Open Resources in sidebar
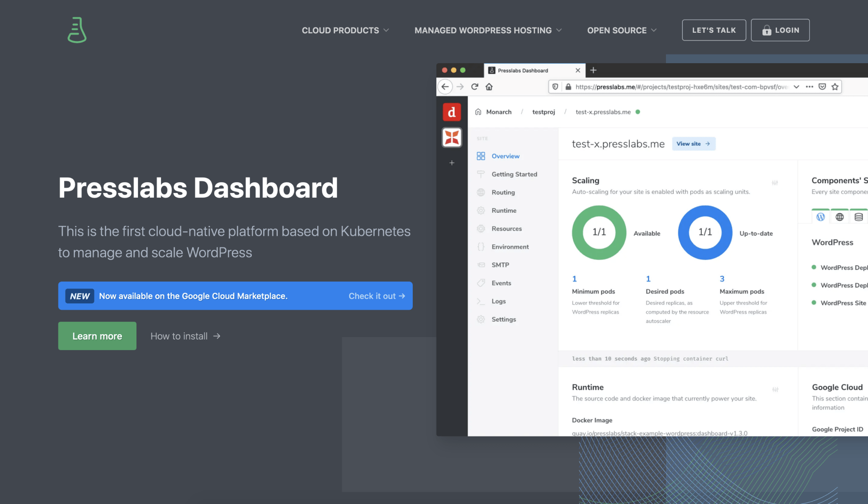Screen dimensions: 868x504 (506, 229)
